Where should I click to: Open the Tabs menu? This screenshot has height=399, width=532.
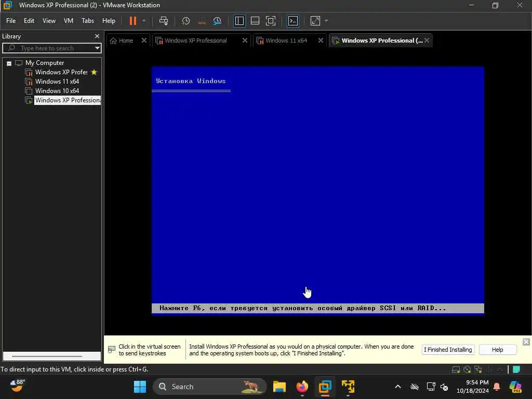pos(87,21)
